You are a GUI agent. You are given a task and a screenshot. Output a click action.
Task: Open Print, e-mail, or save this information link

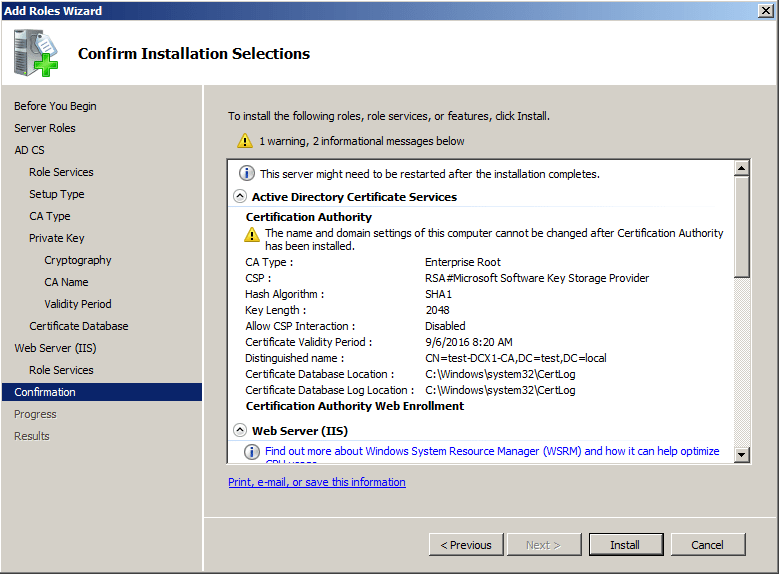tap(317, 482)
